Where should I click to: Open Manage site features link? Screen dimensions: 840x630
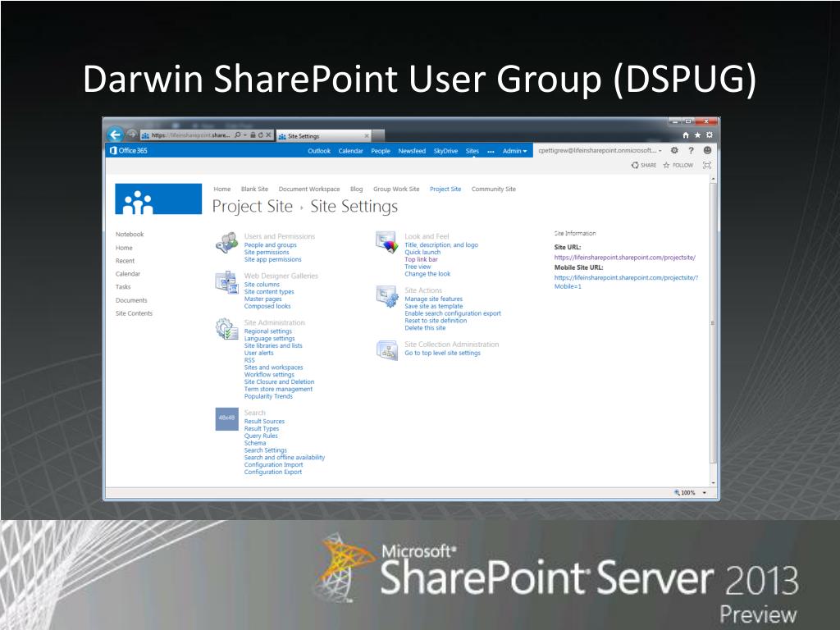(x=433, y=299)
